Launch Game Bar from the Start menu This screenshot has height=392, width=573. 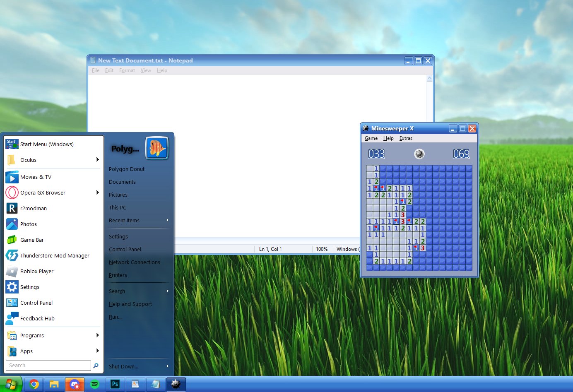[x=53, y=240]
